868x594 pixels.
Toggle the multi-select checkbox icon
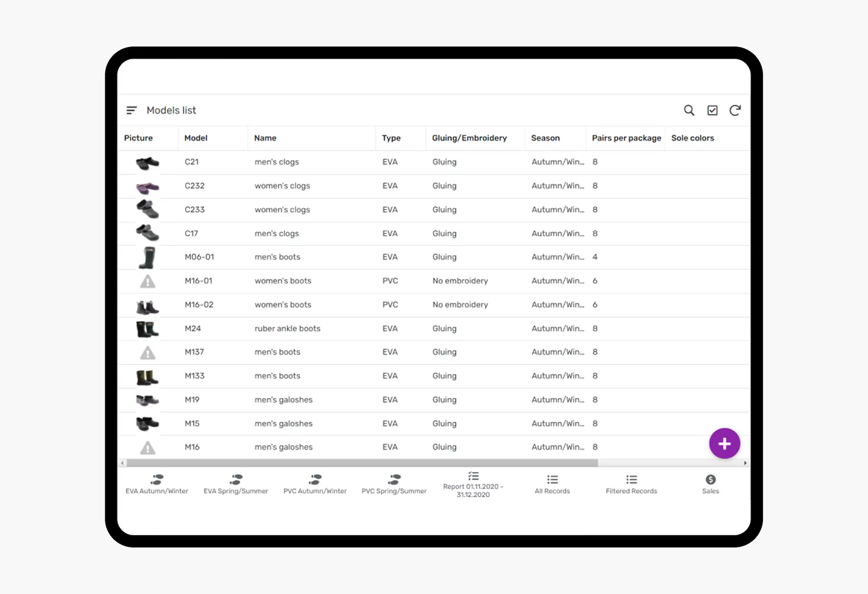(x=712, y=110)
